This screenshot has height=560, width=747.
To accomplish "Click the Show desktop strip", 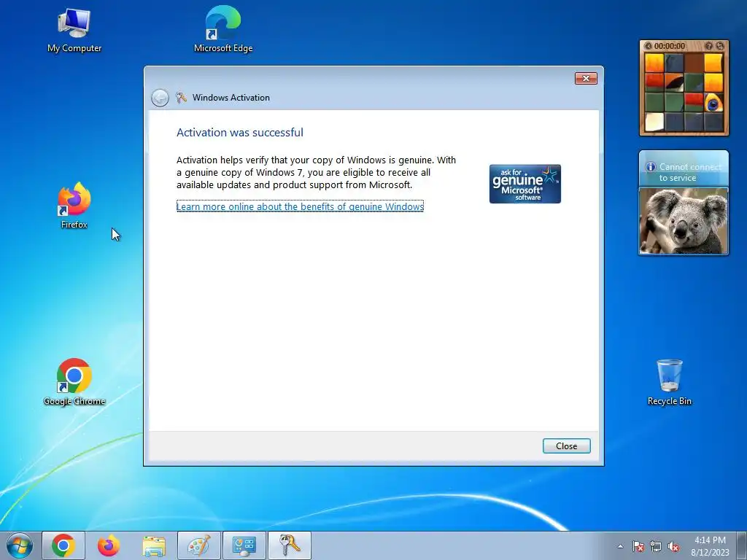I will (x=742, y=545).
